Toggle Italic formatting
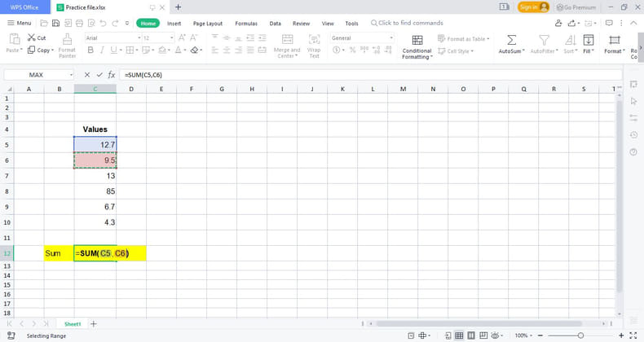Image resolution: width=644 pixels, height=342 pixels. [102, 50]
